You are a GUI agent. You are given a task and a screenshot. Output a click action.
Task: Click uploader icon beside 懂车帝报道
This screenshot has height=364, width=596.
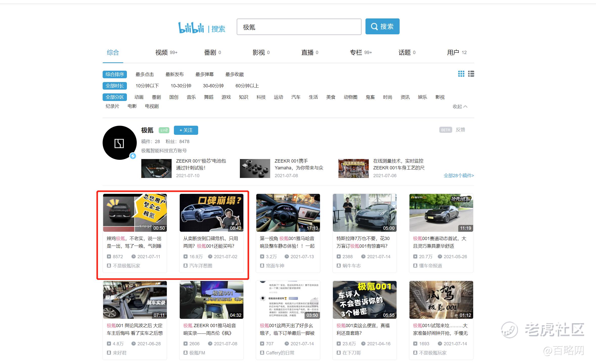click(x=415, y=266)
